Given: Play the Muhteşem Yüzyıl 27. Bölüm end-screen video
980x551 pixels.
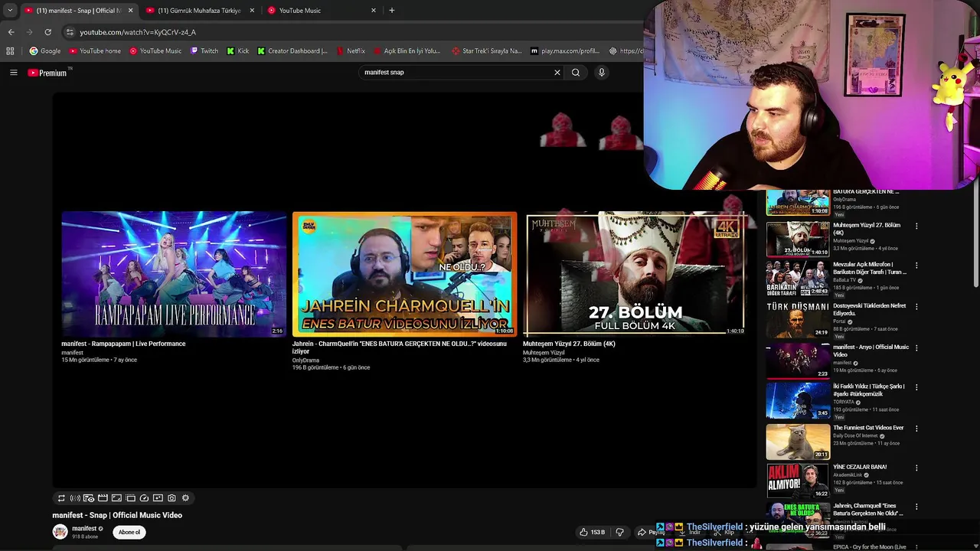Looking at the screenshot, I should (x=635, y=274).
